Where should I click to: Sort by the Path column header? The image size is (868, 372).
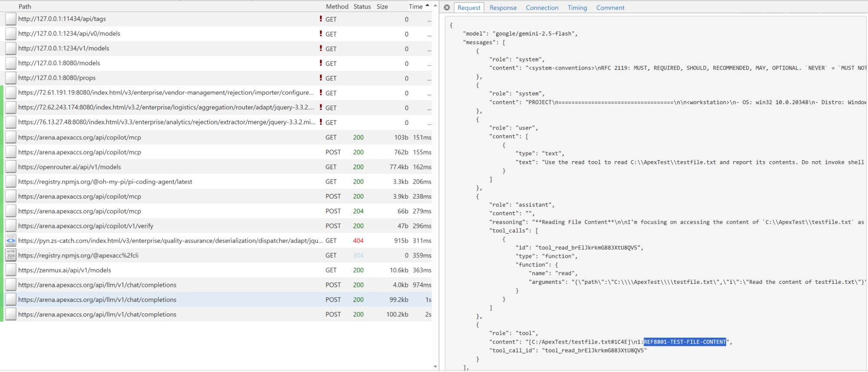(25, 7)
